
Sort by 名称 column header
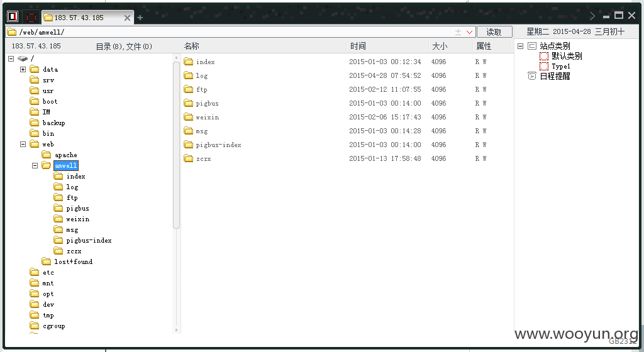click(191, 46)
